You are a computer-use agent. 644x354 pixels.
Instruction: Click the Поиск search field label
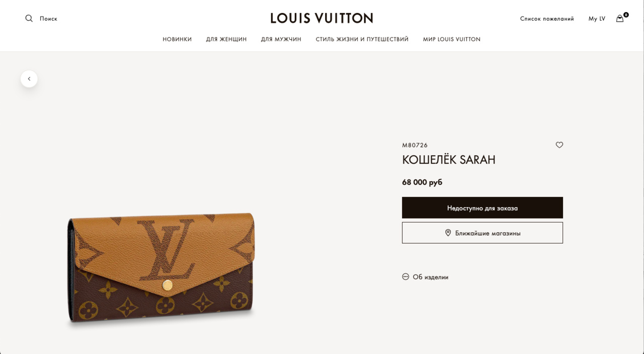[x=48, y=19]
